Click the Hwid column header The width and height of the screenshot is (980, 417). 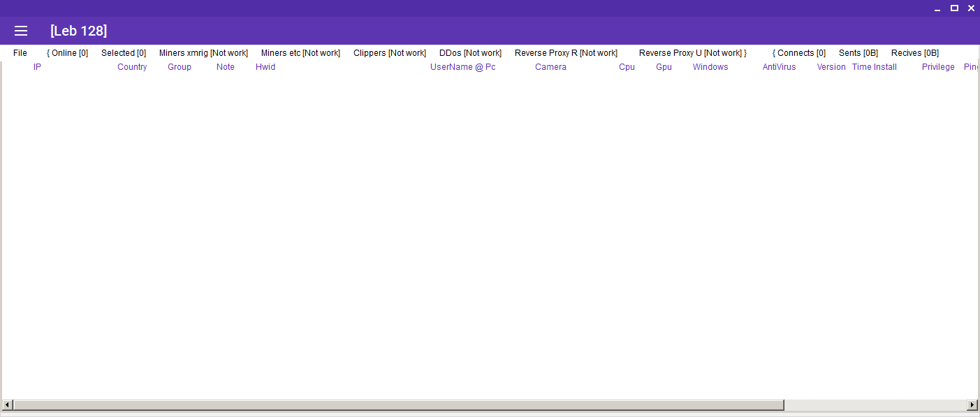pyautogui.click(x=265, y=67)
